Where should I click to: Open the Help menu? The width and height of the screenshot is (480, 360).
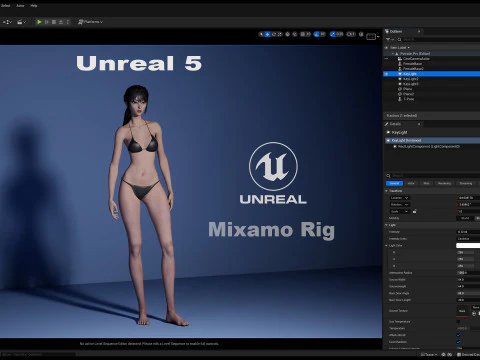click(34, 6)
